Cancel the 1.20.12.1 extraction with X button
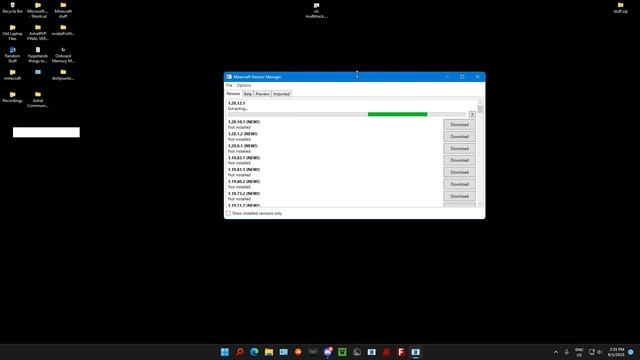The image size is (640, 360). [472, 114]
